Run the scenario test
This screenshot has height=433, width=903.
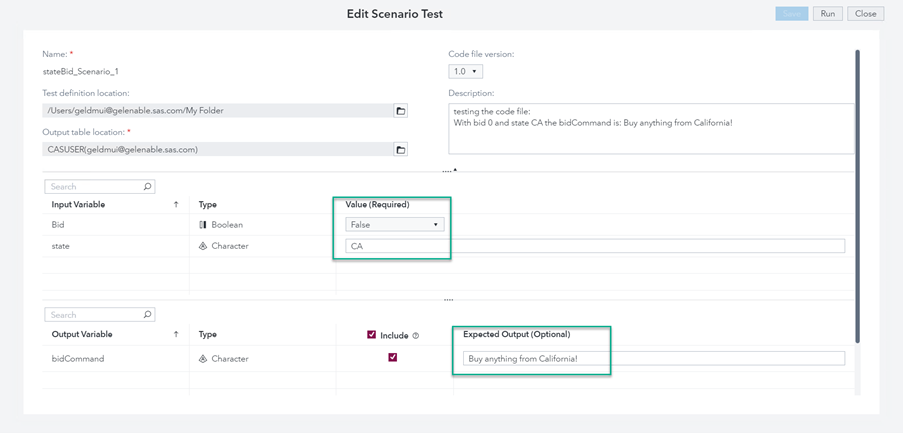827,14
